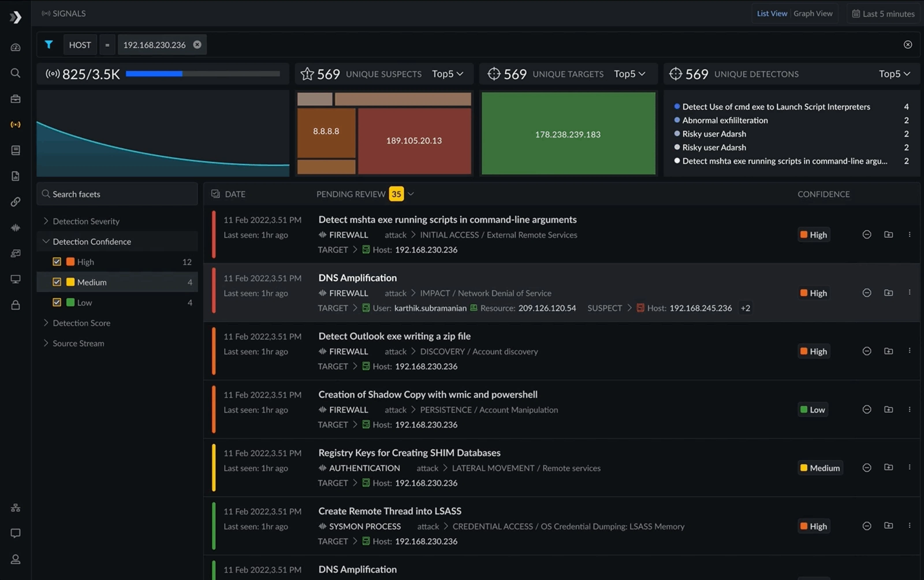Open the network hierarchy icon in sidebar

click(15, 508)
